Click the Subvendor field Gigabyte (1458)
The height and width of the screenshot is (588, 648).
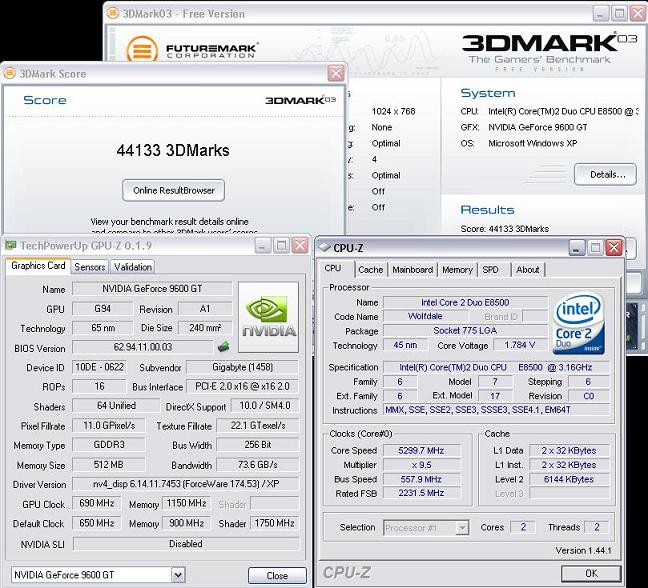pos(242,367)
